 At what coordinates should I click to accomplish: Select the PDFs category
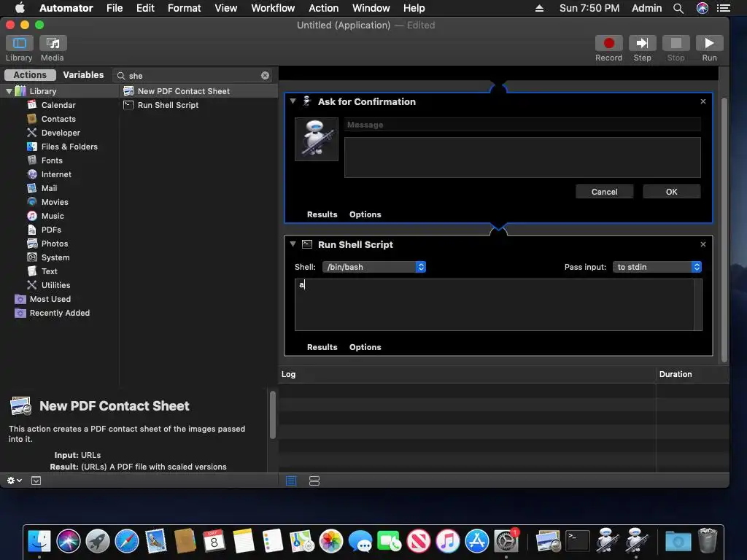(x=51, y=229)
